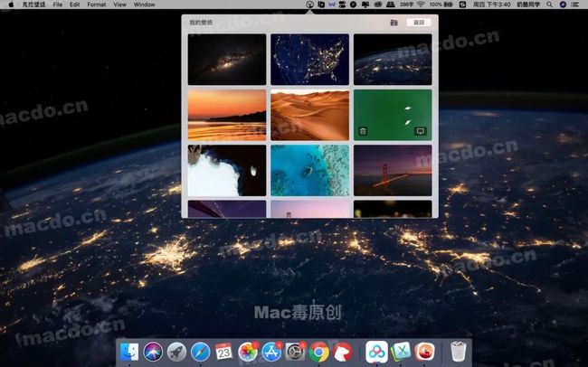Open the scissors snipping app in Dock

click(x=402, y=352)
